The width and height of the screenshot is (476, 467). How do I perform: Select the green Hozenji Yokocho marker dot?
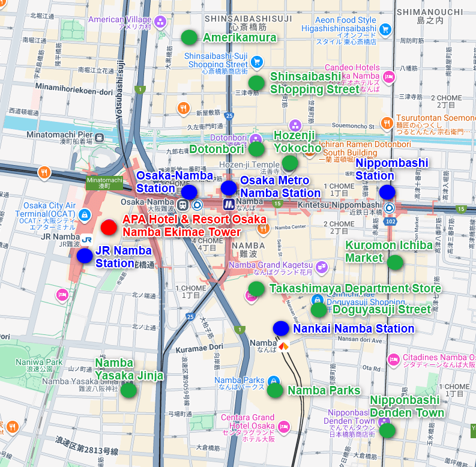tap(290, 163)
